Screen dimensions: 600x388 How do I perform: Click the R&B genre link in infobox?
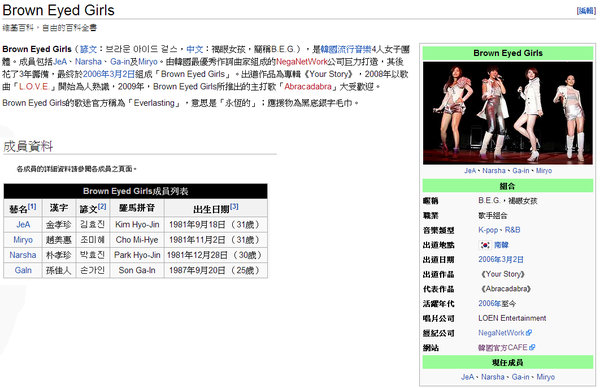512,230
